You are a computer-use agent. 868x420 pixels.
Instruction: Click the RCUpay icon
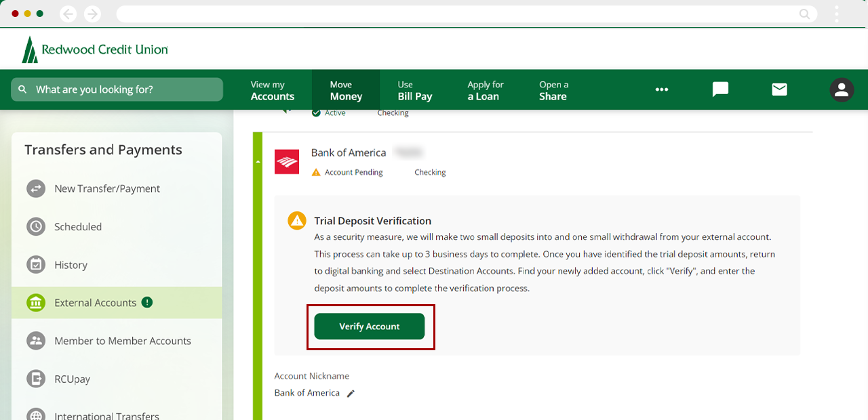tap(36, 379)
